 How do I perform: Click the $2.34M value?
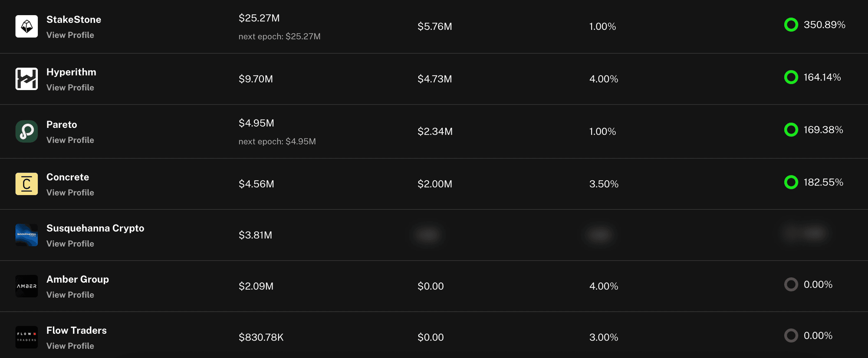[435, 131]
